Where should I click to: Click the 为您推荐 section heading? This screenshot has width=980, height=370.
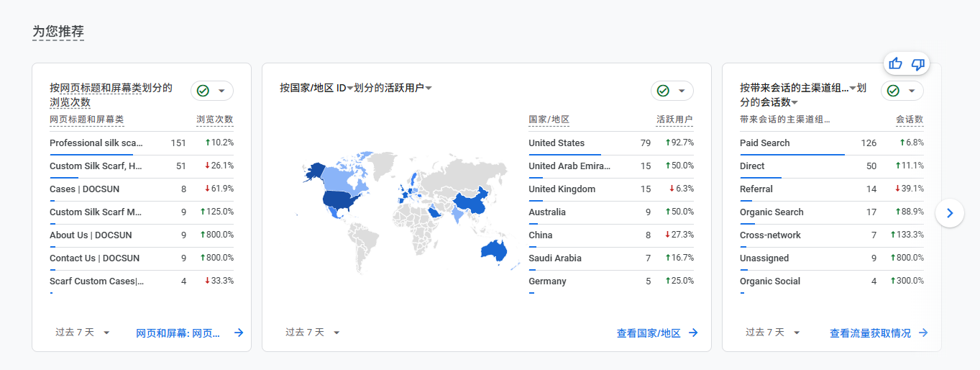pos(58,32)
